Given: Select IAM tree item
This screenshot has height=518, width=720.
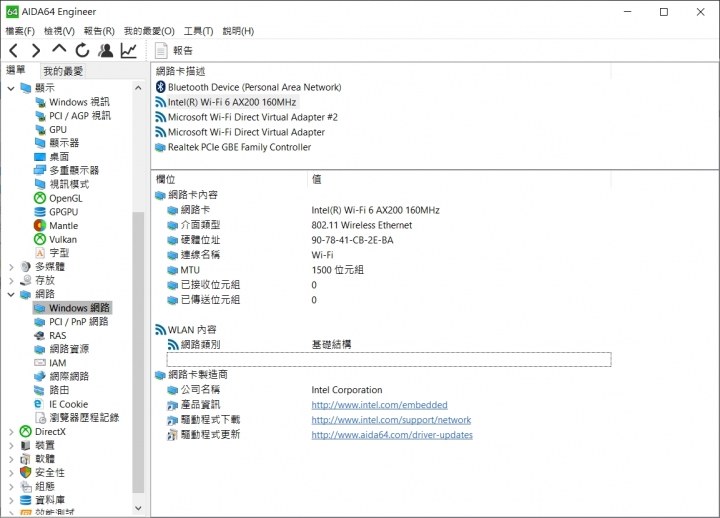Looking at the screenshot, I should click(57, 363).
